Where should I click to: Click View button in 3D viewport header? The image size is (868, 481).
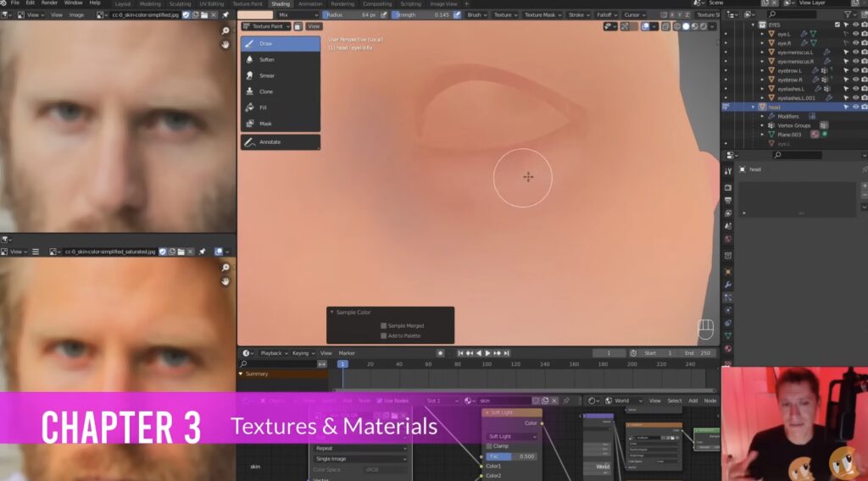coord(314,26)
